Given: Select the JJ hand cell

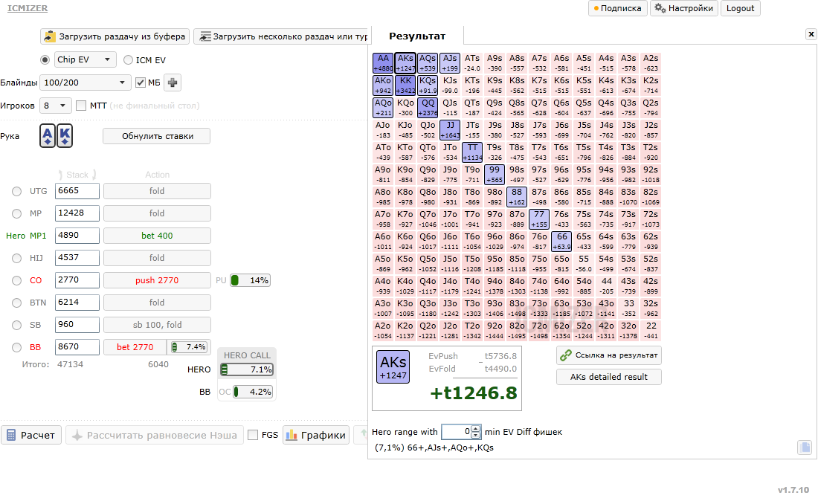Looking at the screenshot, I should point(450,130).
